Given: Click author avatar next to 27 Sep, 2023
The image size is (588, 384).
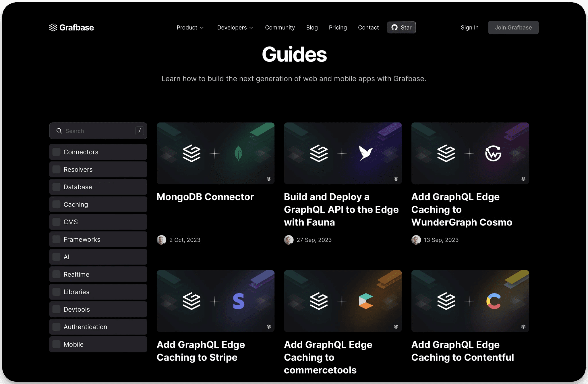Looking at the screenshot, I should 289,240.
